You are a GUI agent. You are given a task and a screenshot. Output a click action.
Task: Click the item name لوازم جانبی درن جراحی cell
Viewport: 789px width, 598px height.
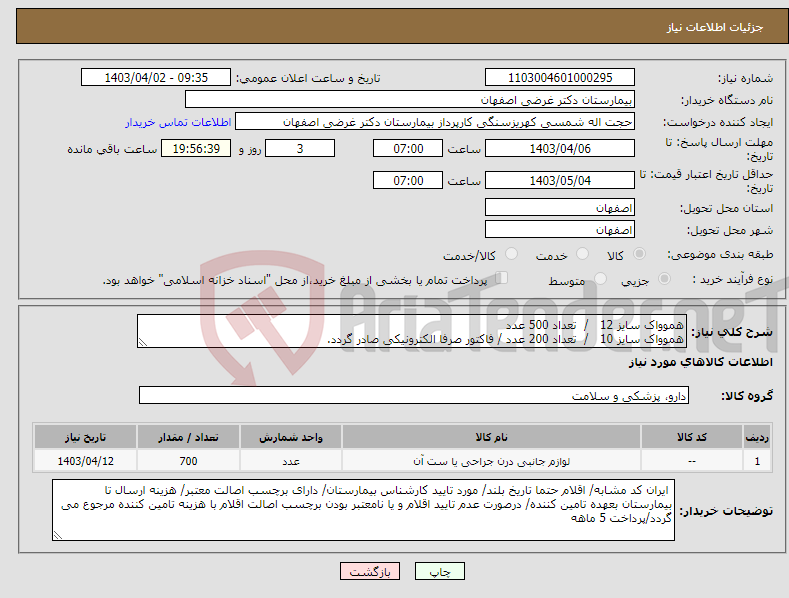point(491,461)
